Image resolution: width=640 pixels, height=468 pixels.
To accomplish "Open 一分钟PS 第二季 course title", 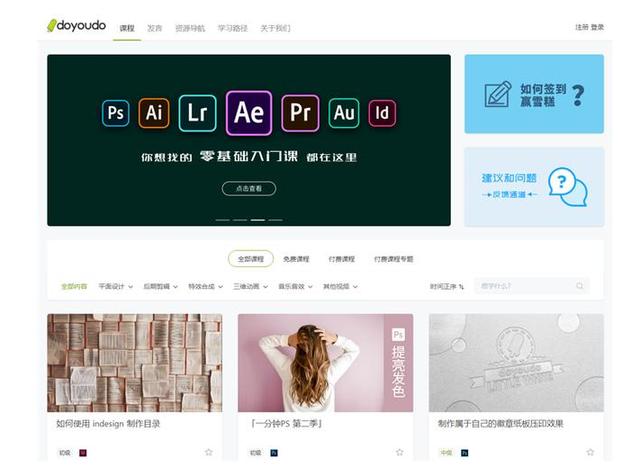I will click(286, 424).
